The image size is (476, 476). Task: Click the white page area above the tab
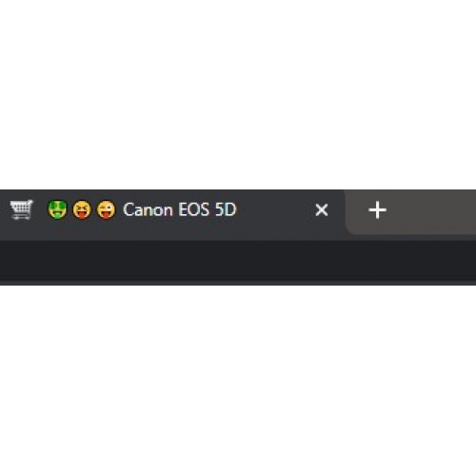238,95
